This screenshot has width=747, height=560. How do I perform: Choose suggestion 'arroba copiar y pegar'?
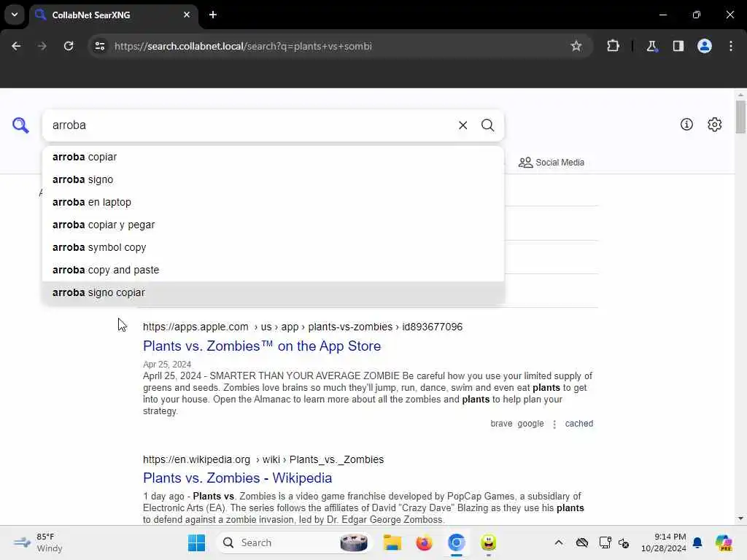[273, 225]
